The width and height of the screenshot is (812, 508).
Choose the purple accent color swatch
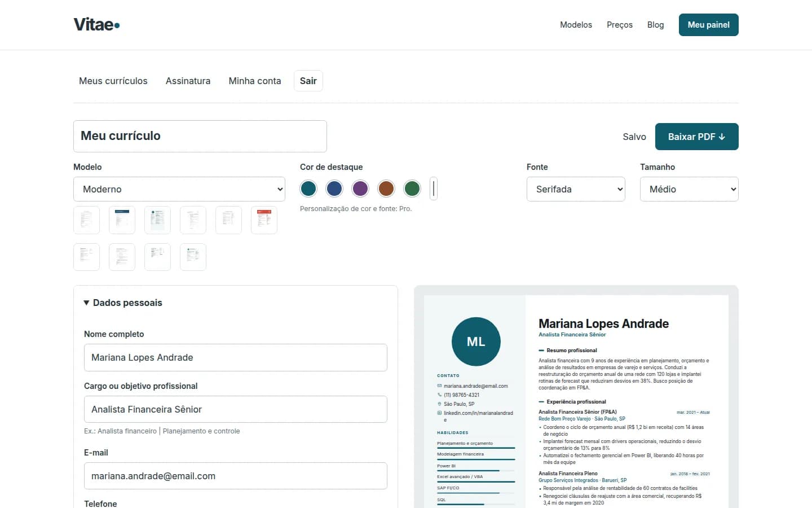coord(360,189)
